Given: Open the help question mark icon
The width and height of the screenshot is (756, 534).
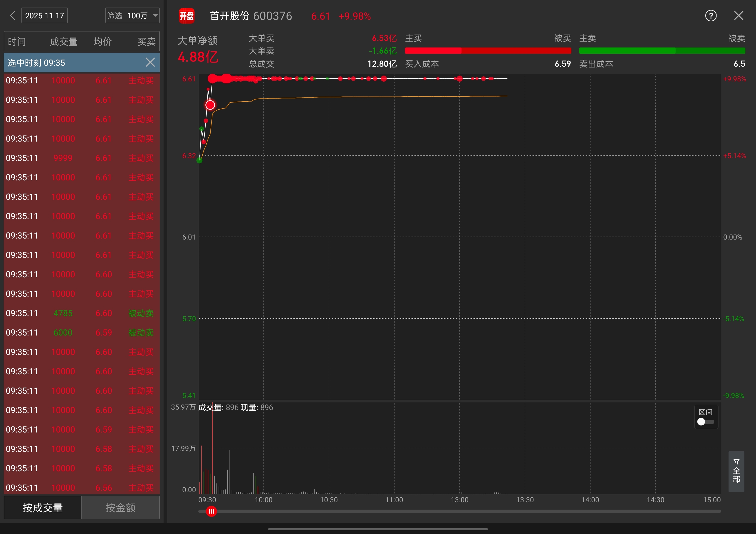Looking at the screenshot, I should coord(711,15).
